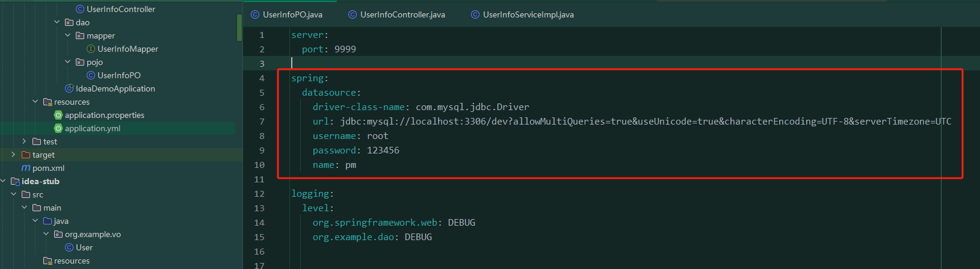
Task: Click the UserInfoController class icon in tree
Action: [80, 9]
